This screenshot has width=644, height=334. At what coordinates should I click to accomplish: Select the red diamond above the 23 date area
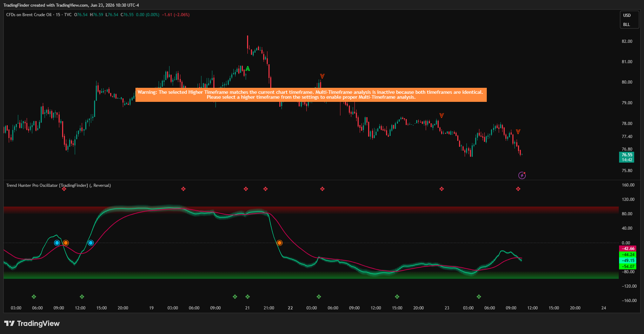[441, 189]
